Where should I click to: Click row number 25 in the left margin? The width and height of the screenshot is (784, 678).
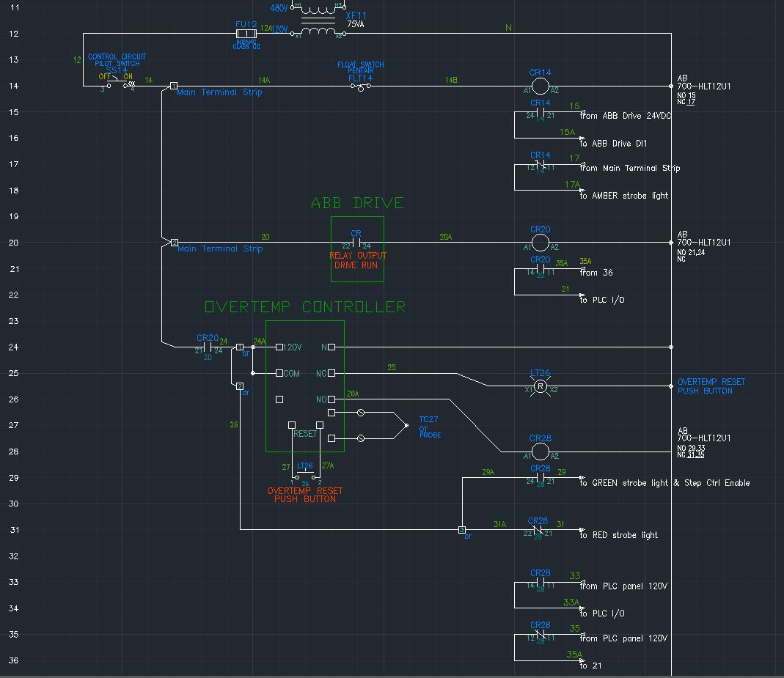[x=12, y=373]
